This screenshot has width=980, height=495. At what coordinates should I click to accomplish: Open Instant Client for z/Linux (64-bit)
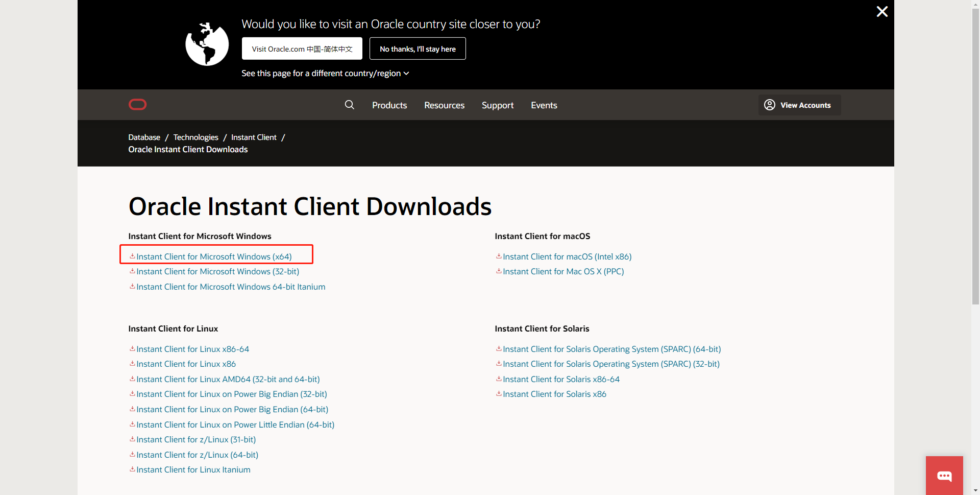(x=197, y=455)
